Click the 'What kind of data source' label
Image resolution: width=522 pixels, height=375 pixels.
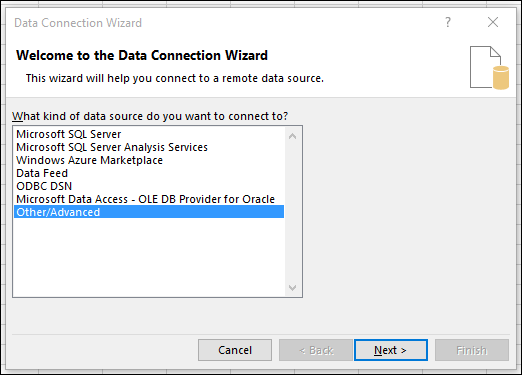[x=150, y=116]
